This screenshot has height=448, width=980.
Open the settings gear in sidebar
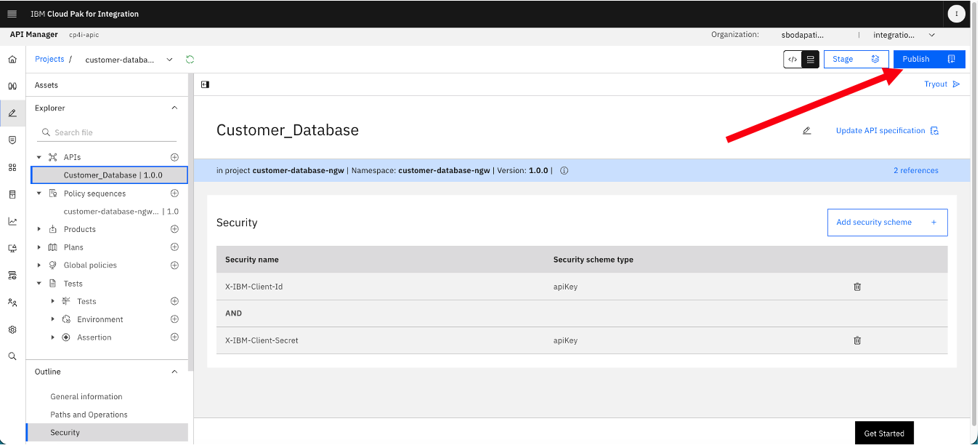[12, 329]
